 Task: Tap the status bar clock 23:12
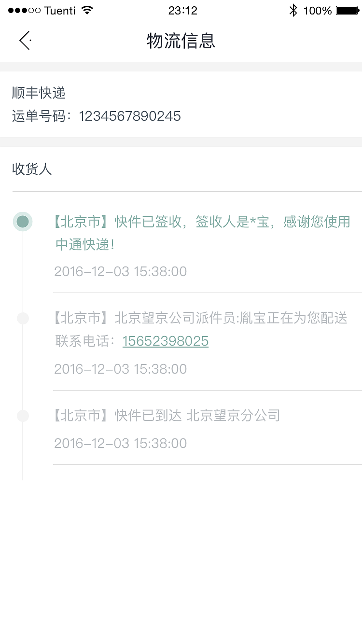point(183,11)
